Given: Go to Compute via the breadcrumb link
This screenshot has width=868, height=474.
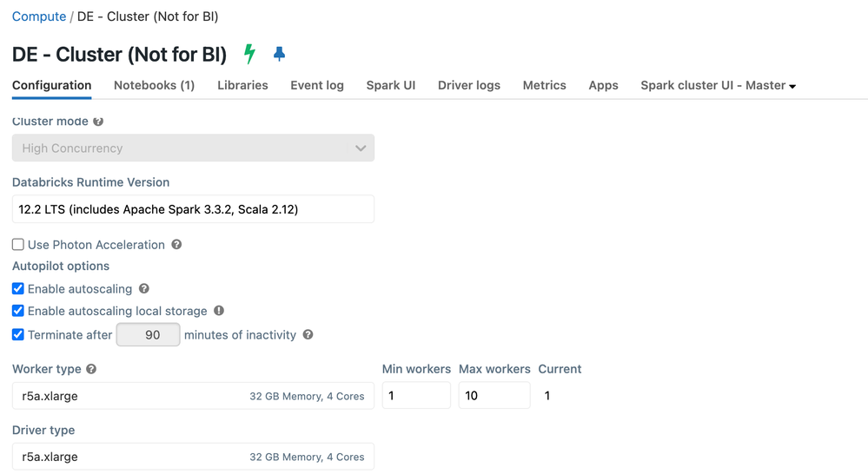Looking at the screenshot, I should [x=39, y=16].
